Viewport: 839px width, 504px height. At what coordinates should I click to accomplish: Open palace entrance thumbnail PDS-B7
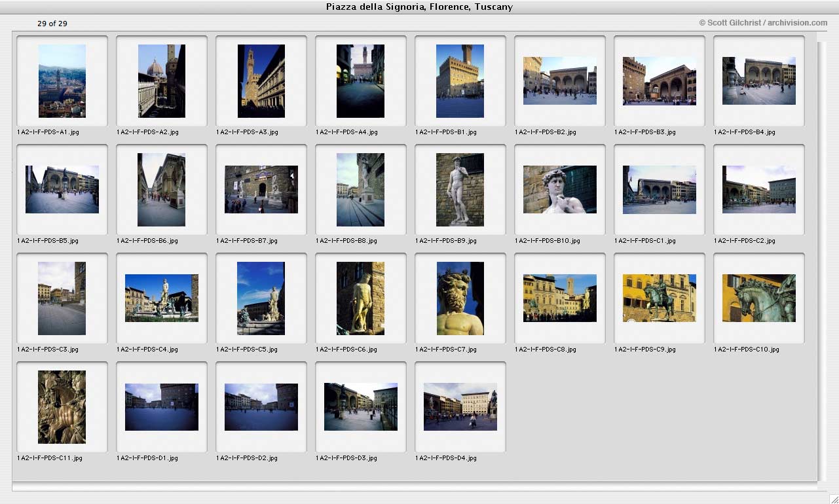[261, 189]
